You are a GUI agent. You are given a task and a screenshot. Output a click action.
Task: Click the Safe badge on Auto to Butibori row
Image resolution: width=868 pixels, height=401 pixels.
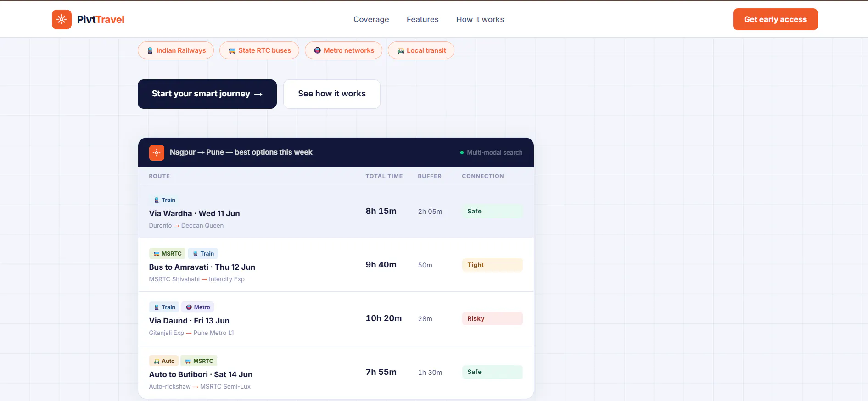[x=492, y=372]
